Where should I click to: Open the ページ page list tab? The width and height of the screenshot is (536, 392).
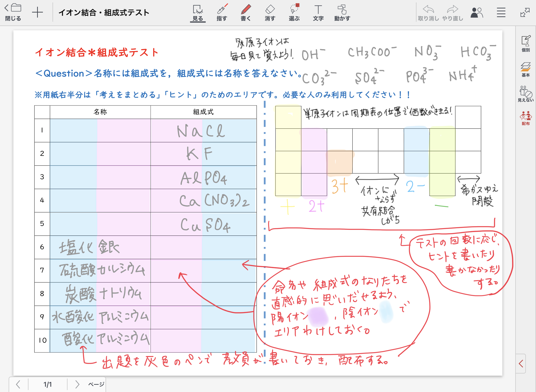[x=96, y=384]
